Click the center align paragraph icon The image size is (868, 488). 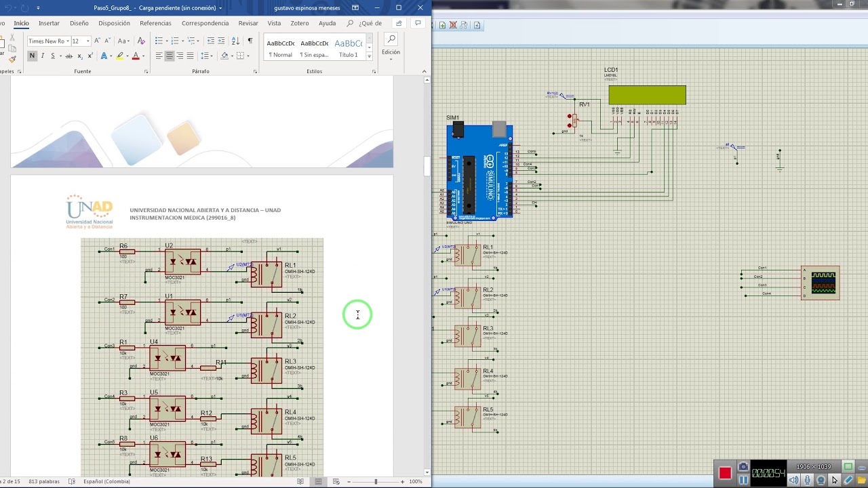(170, 56)
